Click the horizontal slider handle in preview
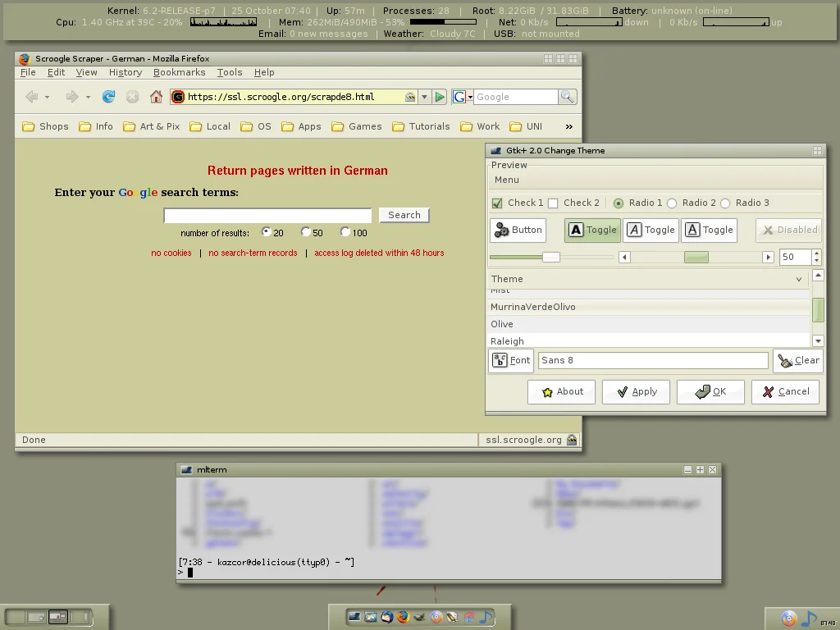Viewport: 840px width, 630px height. pyautogui.click(x=550, y=257)
